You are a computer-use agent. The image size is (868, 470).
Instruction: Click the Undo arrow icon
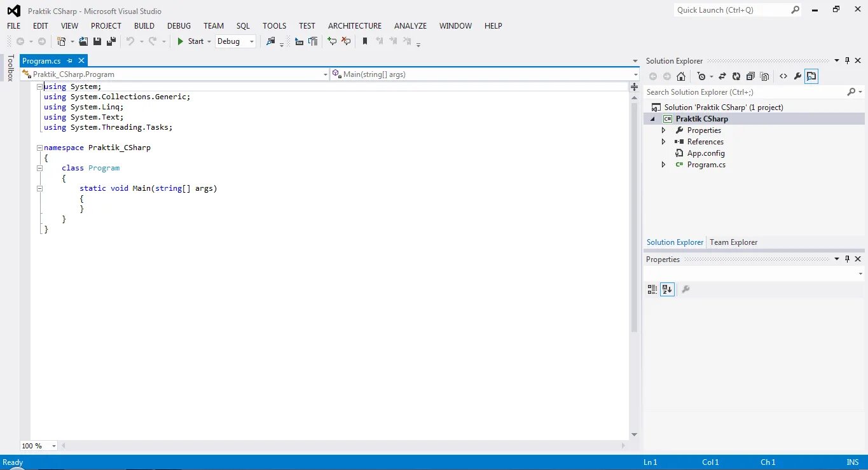click(130, 41)
